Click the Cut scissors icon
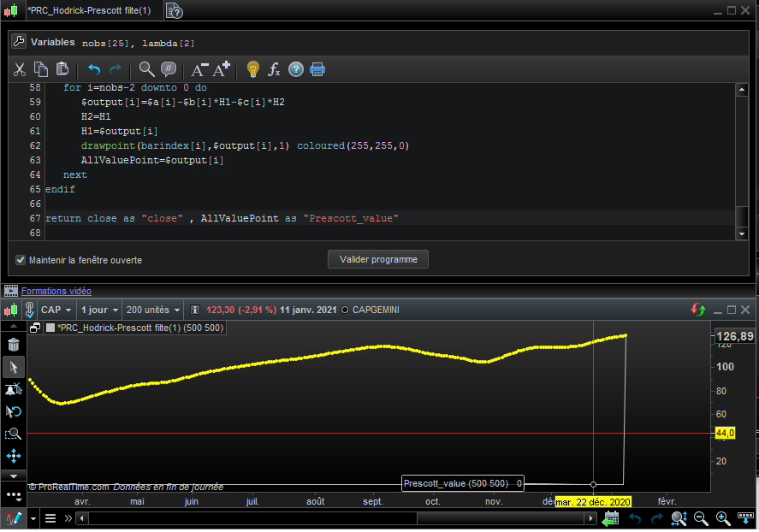 click(x=20, y=69)
